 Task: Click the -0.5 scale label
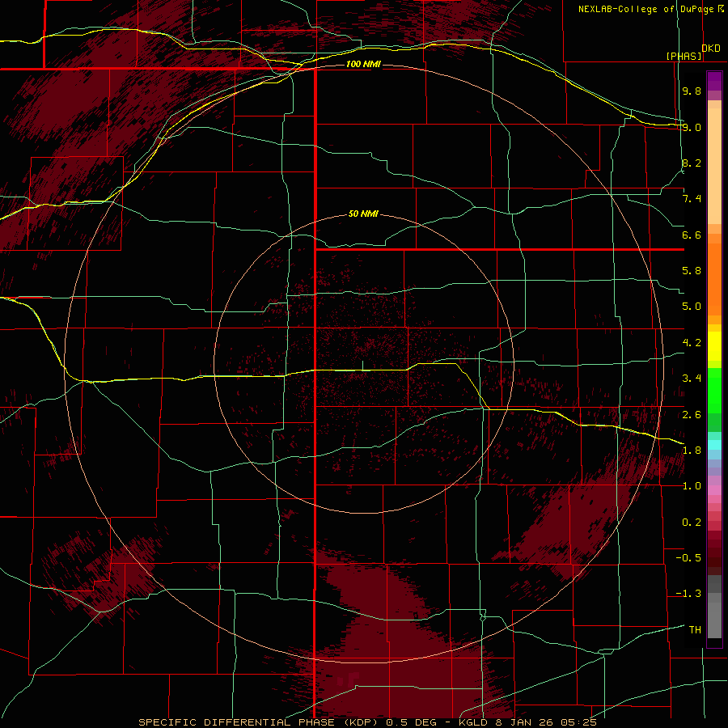tap(688, 558)
